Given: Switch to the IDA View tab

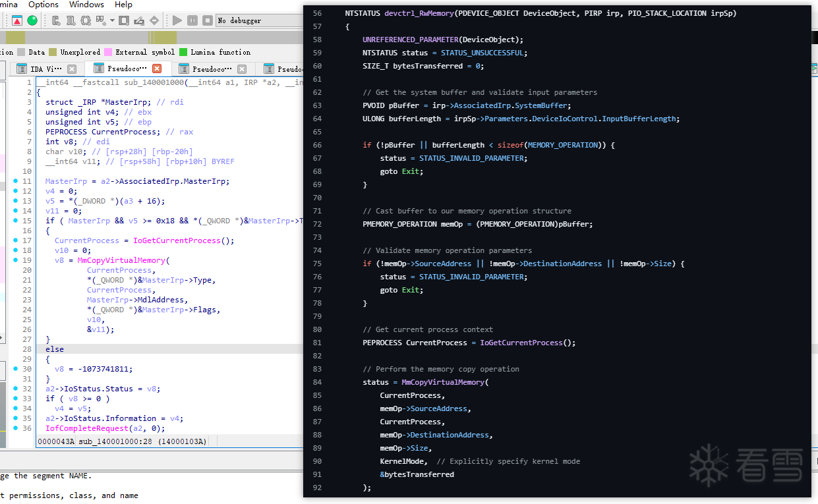Looking at the screenshot, I should click(46, 69).
